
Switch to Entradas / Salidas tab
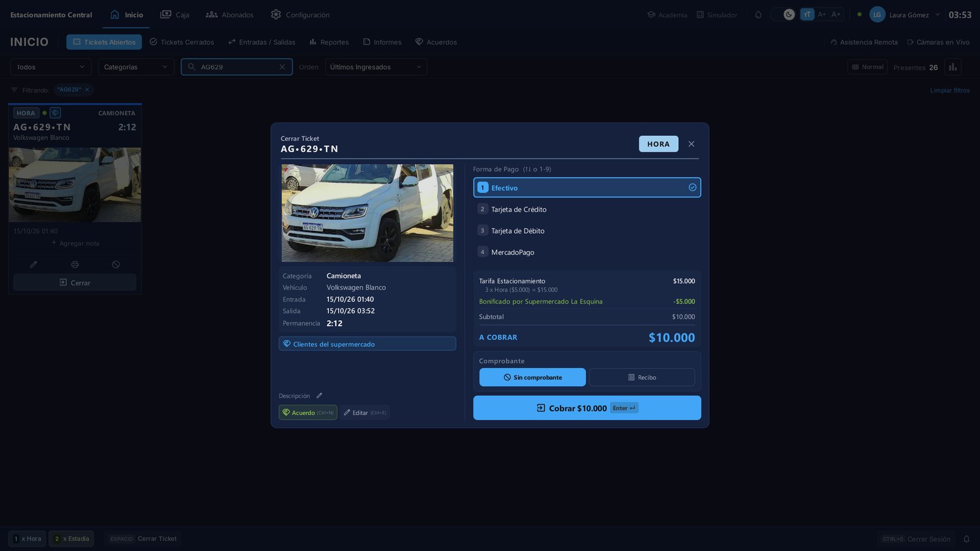click(262, 42)
